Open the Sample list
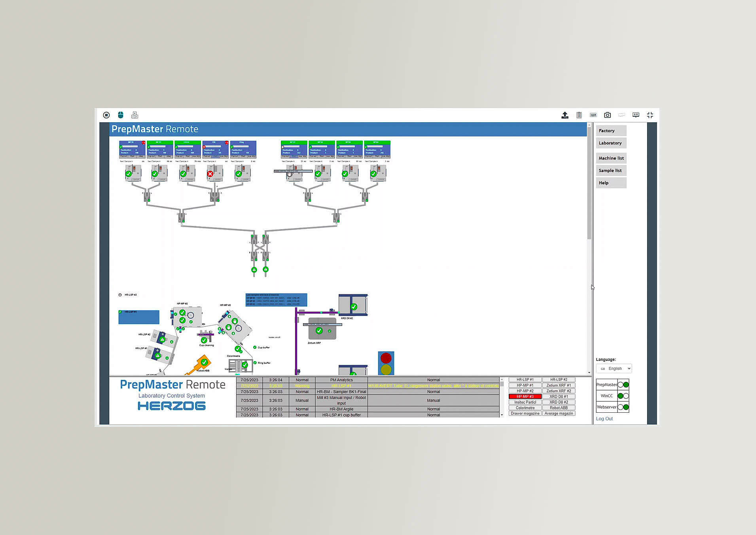 pos(611,171)
